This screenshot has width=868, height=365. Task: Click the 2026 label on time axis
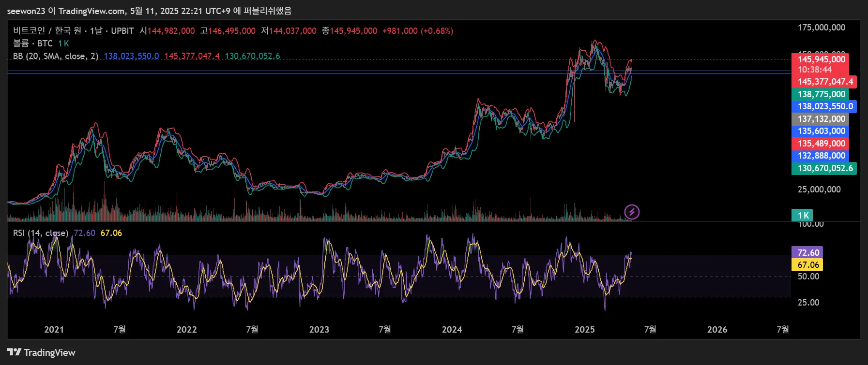[x=717, y=330]
